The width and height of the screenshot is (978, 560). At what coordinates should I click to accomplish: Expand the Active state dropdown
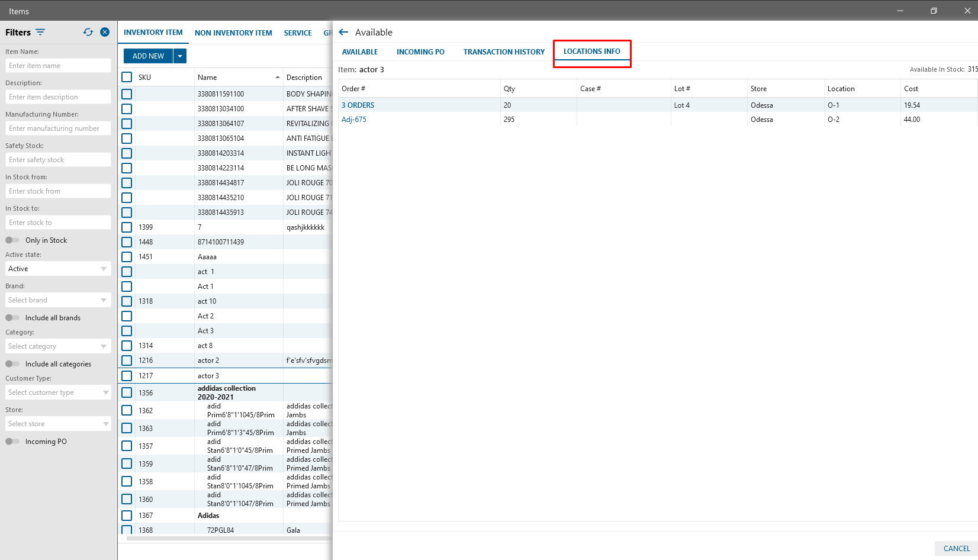(58, 269)
